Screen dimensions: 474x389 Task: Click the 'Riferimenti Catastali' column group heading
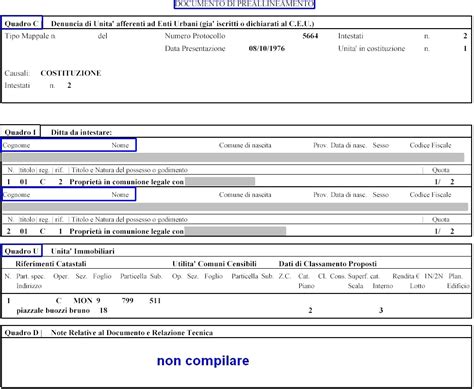[51, 264]
